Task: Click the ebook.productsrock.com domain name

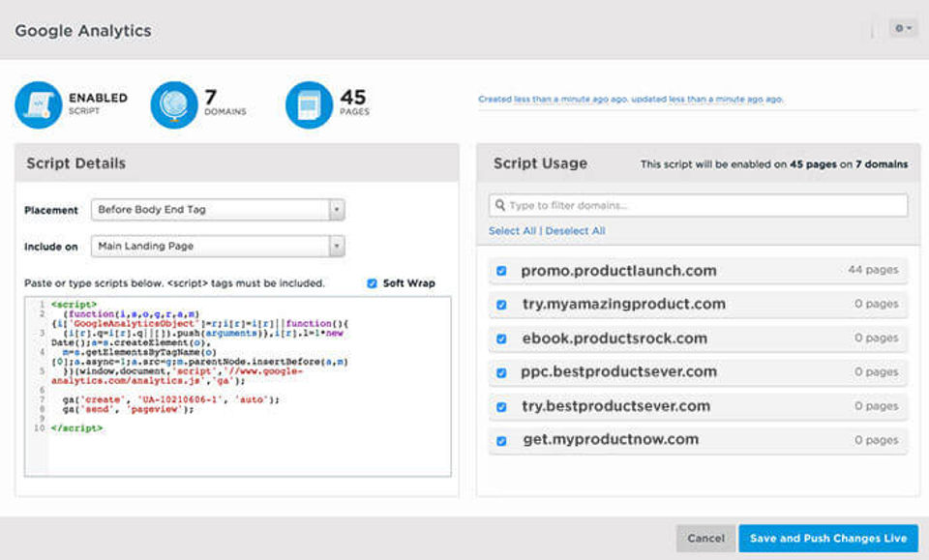Action: [614, 339]
